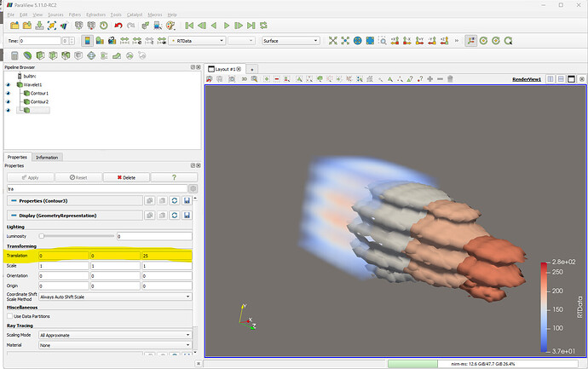Switch to the Information tab
588x369 pixels.
[47, 158]
